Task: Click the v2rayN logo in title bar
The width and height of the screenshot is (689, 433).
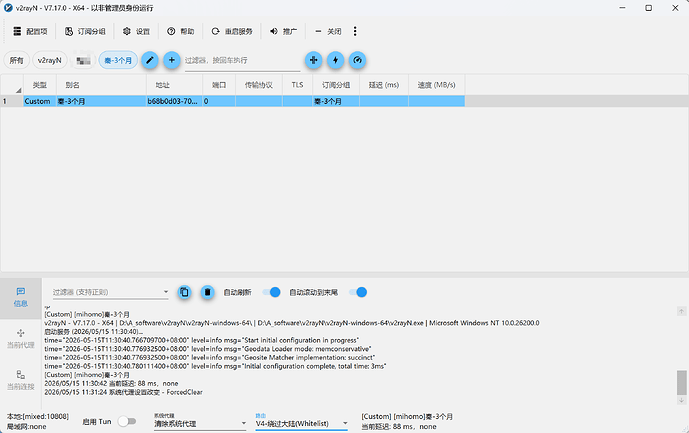Action: (8, 8)
